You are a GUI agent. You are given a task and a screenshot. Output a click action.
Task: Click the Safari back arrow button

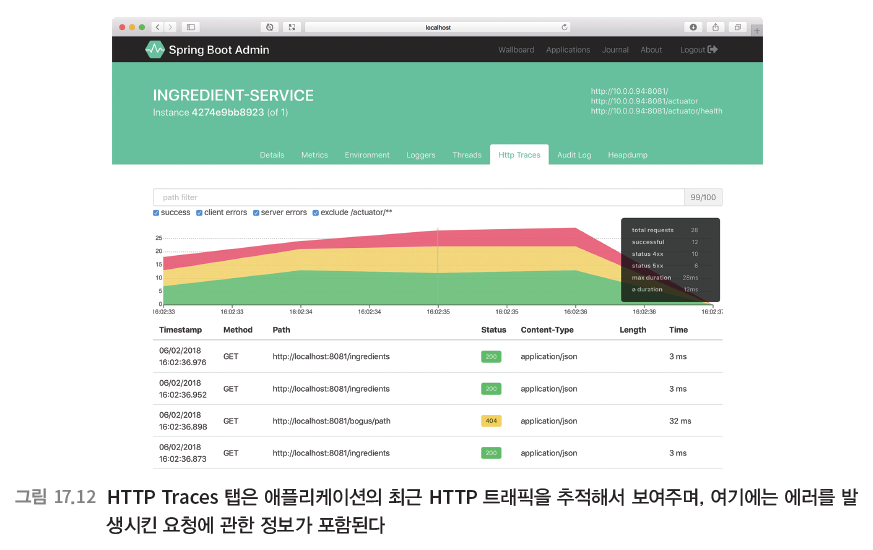(158, 27)
